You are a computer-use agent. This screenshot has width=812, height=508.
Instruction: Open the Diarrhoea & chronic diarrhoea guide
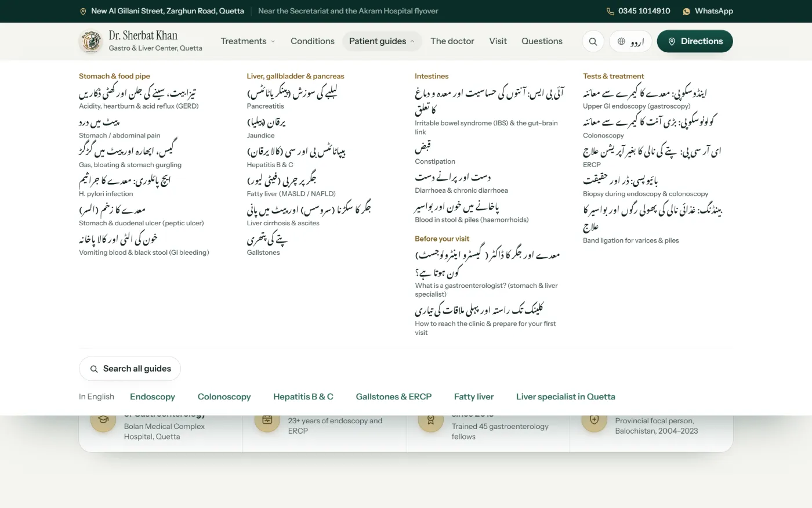tap(462, 183)
